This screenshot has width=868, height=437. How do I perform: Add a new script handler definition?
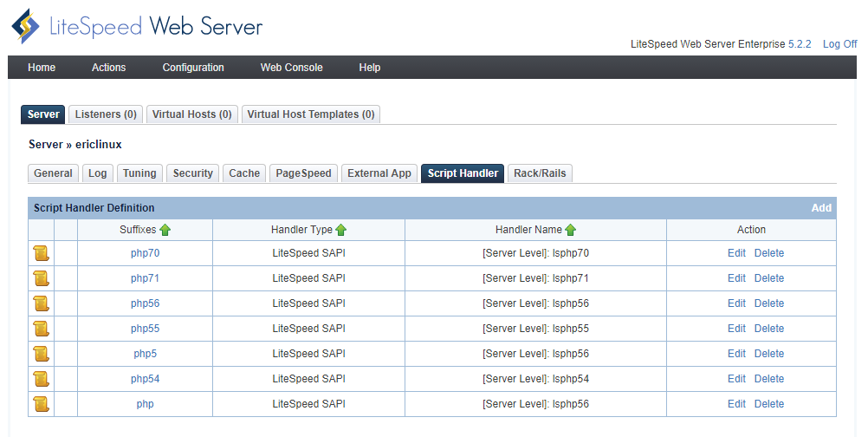[821, 208]
